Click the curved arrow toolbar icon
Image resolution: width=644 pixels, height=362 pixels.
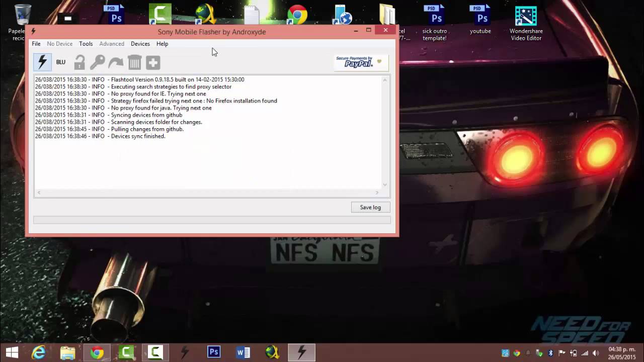coord(116,62)
